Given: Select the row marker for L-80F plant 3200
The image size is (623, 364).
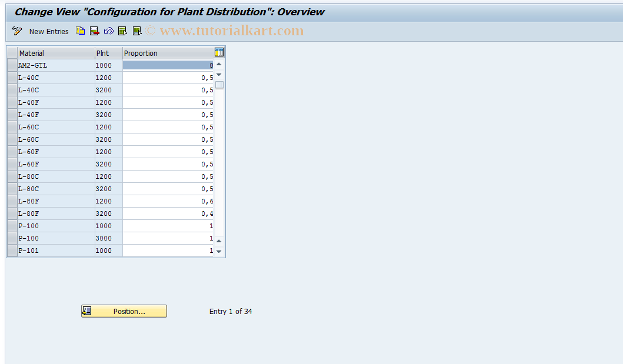Looking at the screenshot, I should pyautogui.click(x=12, y=213).
